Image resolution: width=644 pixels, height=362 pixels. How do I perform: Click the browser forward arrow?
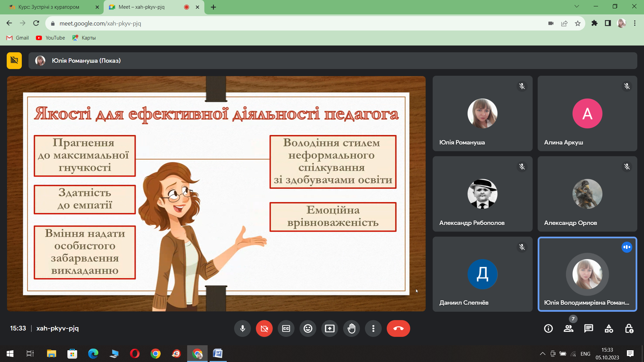click(x=22, y=23)
